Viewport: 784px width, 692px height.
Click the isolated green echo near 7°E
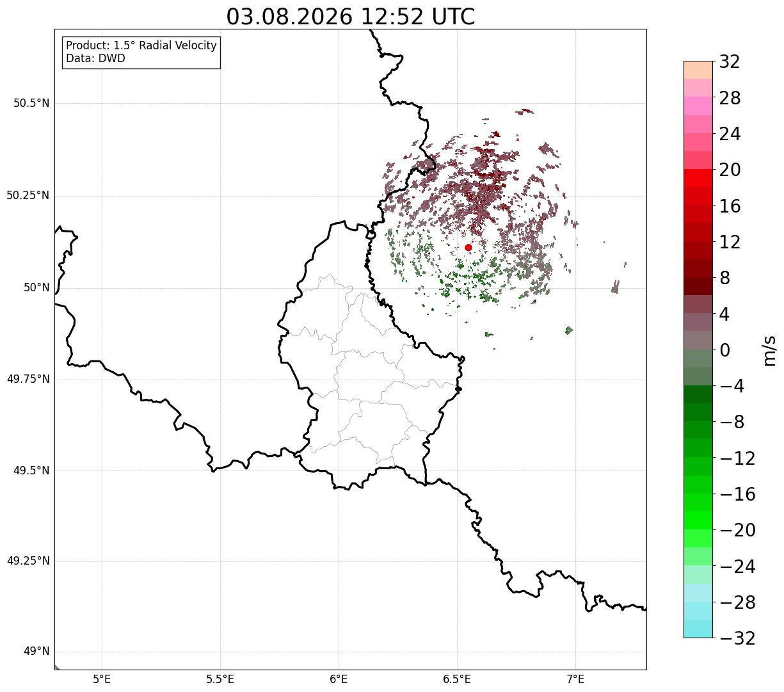pyautogui.click(x=569, y=330)
